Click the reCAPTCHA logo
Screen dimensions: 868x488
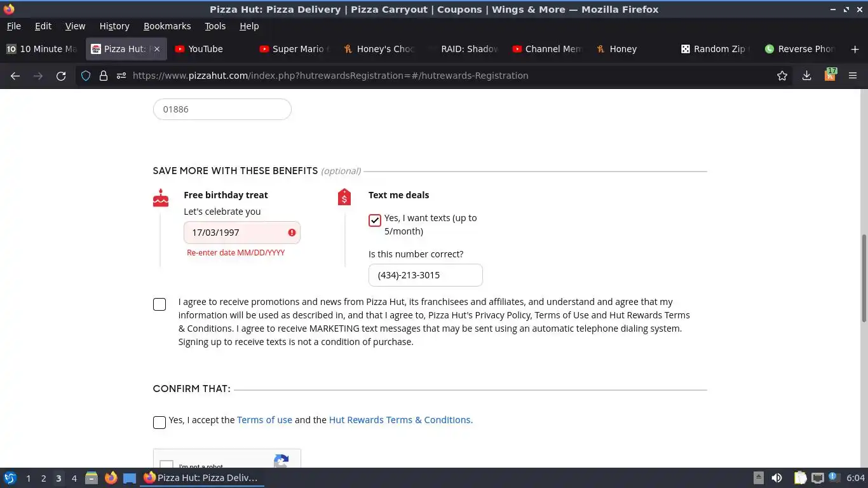(281, 461)
